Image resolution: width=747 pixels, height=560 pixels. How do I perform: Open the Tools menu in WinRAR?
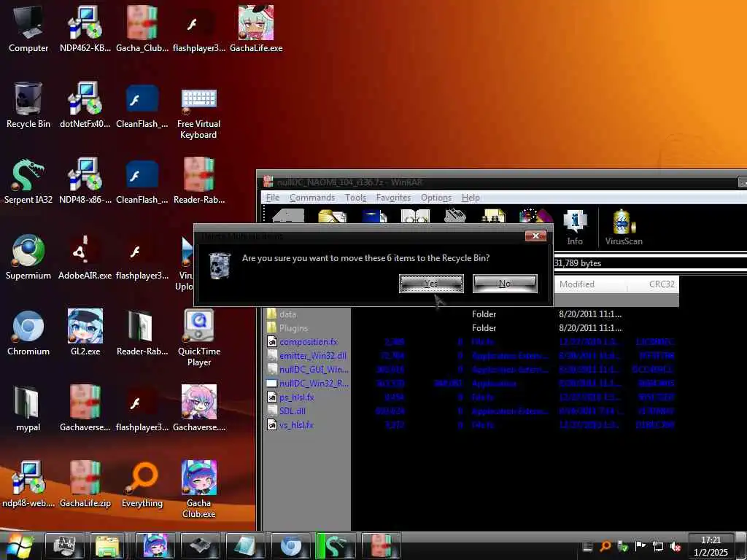(355, 197)
